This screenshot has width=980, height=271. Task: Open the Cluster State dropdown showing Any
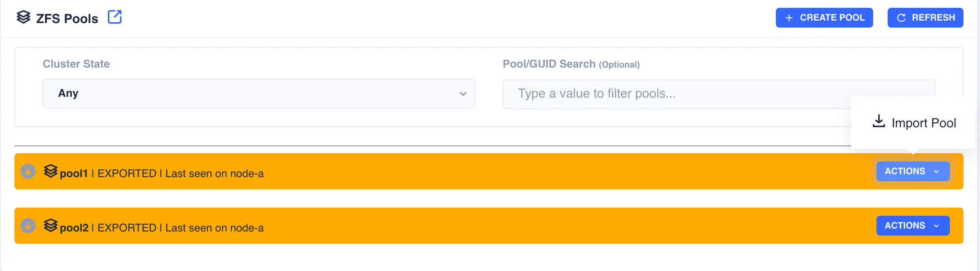tap(259, 93)
